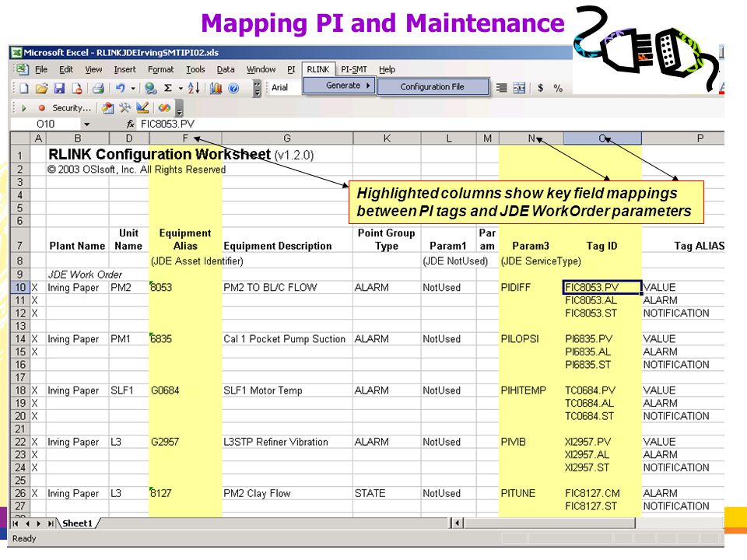Select row 10 header
The height and width of the screenshot is (560, 747).
pyautogui.click(x=20, y=288)
